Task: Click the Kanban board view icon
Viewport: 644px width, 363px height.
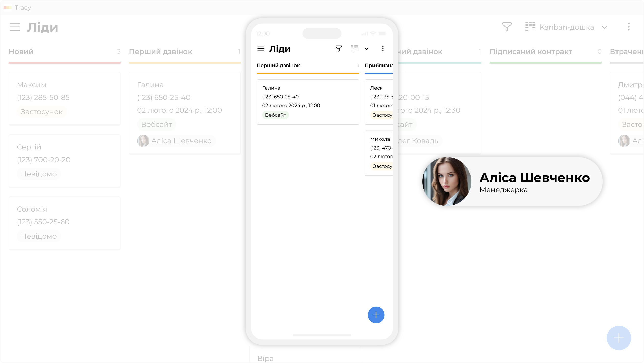Action: click(530, 27)
